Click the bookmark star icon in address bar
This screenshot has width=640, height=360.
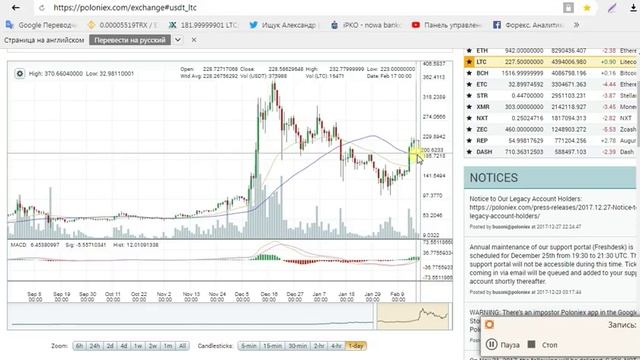click(x=587, y=8)
